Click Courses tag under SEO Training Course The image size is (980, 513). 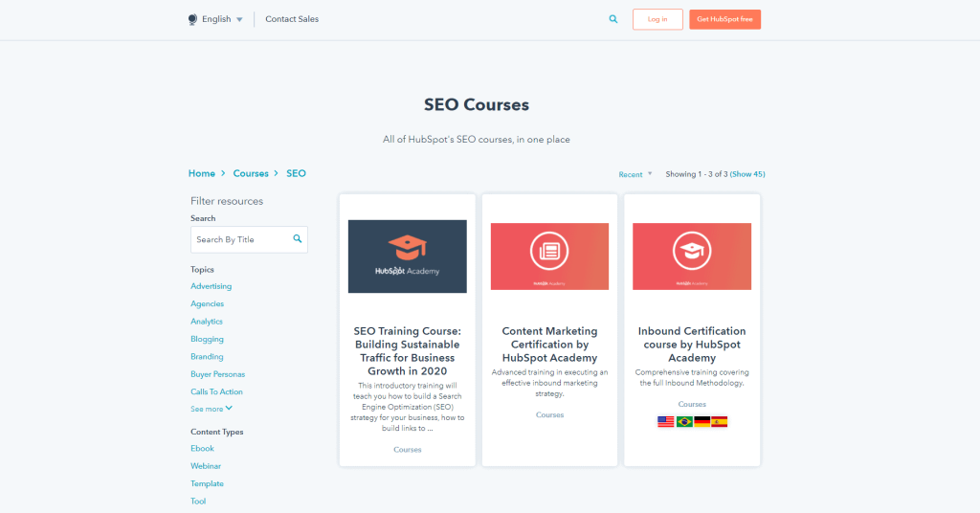coord(408,449)
